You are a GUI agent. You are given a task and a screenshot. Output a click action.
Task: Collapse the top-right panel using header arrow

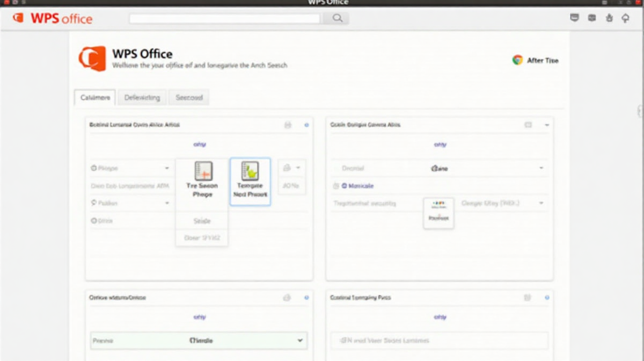547,125
